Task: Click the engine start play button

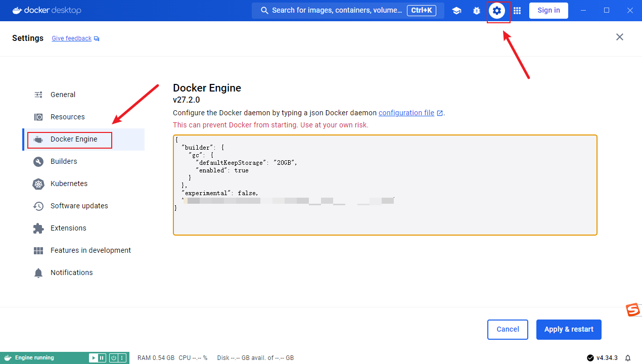Action: 94,358
